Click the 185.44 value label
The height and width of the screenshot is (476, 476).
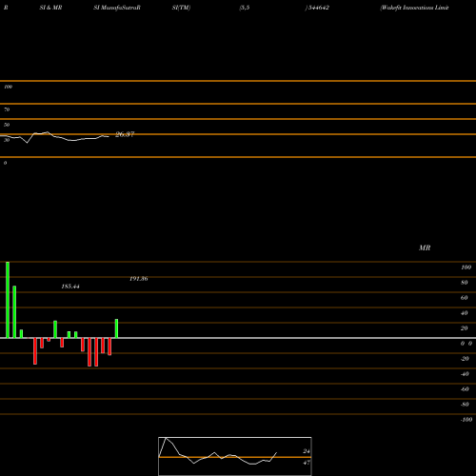(x=70, y=287)
